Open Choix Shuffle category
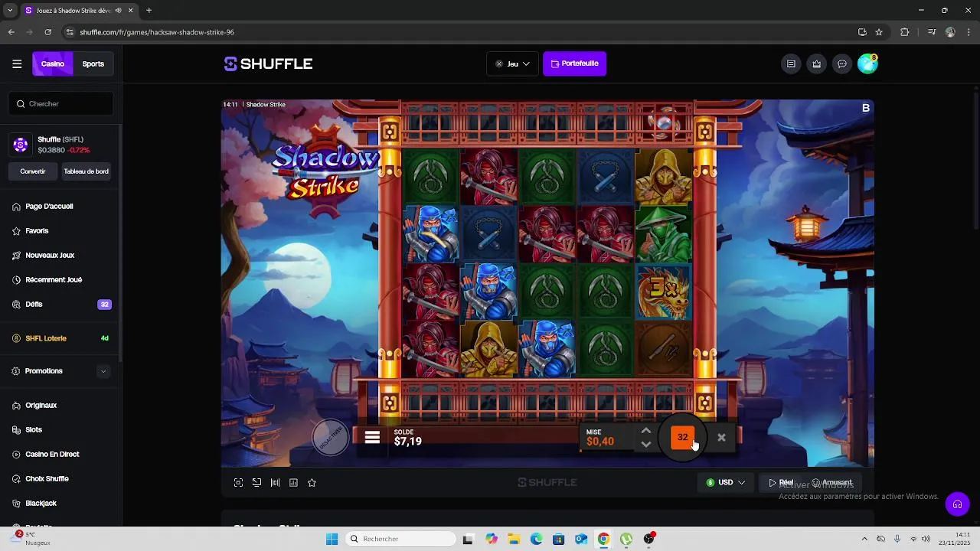The width and height of the screenshot is (980, 551). (47, 479)
